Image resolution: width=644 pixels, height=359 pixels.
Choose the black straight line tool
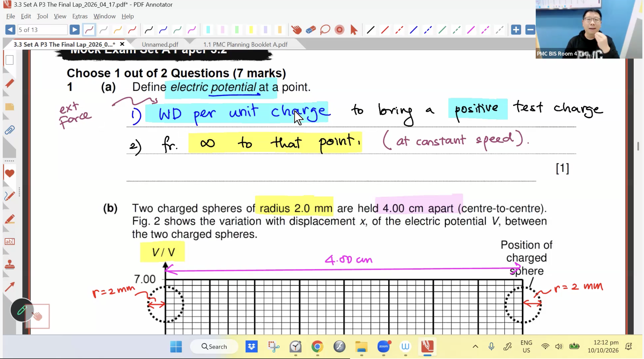[370, 30]
